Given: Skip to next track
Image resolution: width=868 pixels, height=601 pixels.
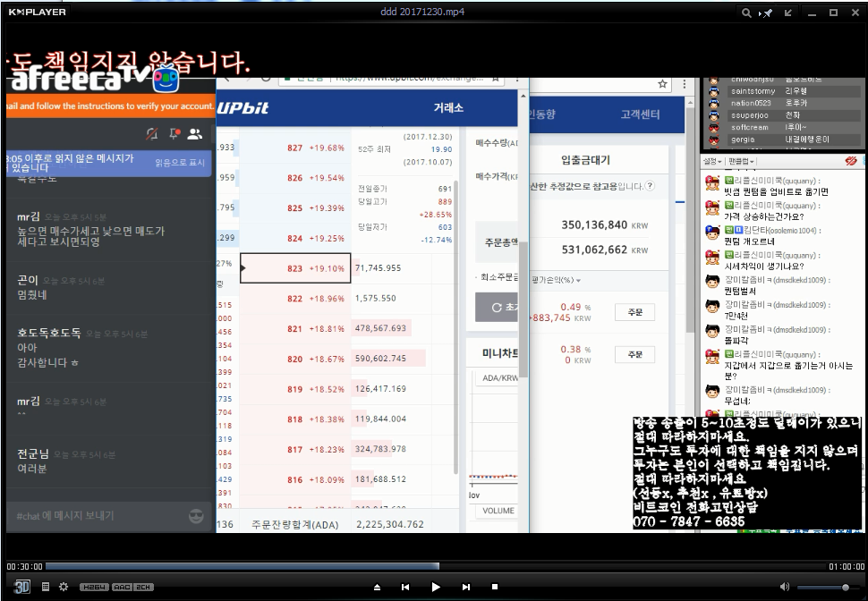Looking at the screenshot, I should click(466, 587).
